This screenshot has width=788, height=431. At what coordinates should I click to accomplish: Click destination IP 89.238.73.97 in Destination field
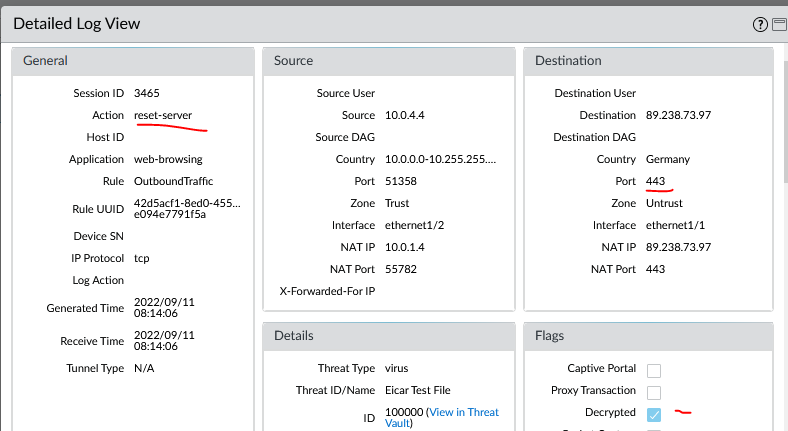point(678,115)
